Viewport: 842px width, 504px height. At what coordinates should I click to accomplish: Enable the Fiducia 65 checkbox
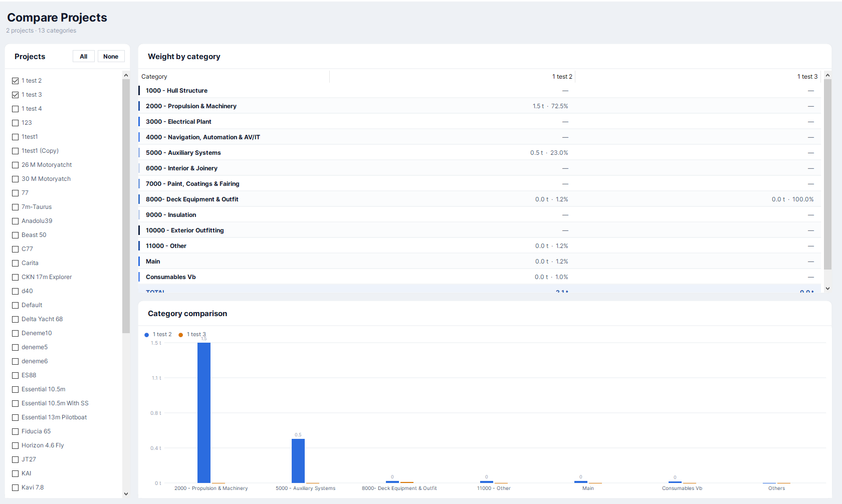tap(16, 431)
